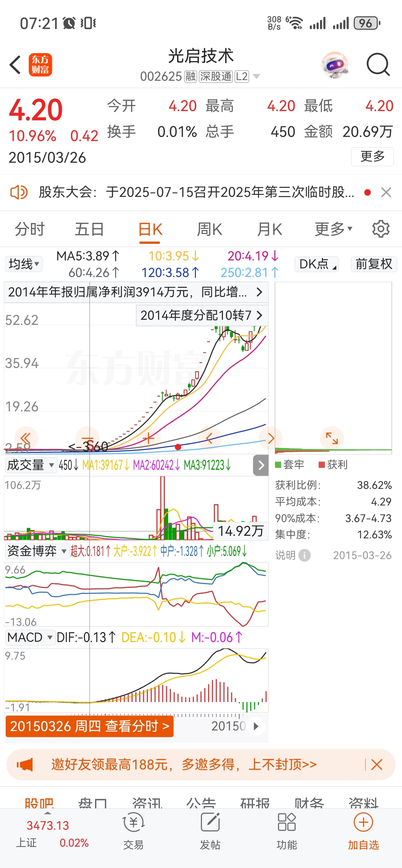Tap the double-left arrow chart control

(x=26, y=438)
